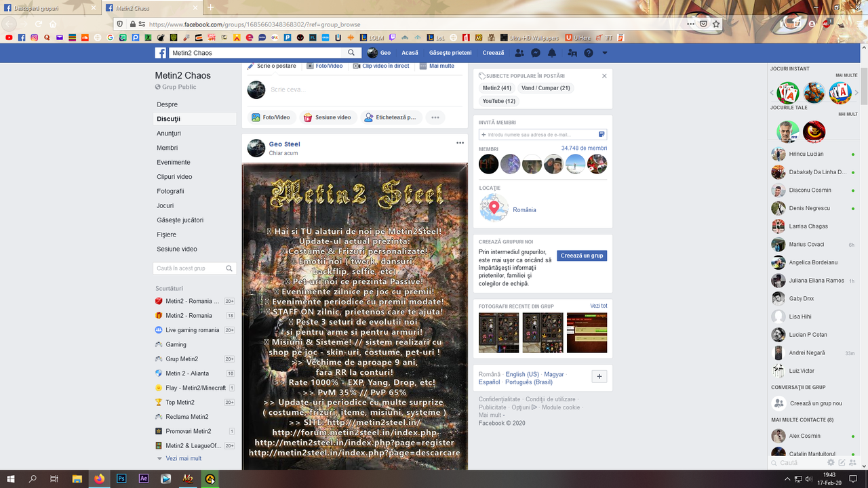Open Fișiere in the group menu
This screenshot has height=488, width=868.
[x=167, y=235]
